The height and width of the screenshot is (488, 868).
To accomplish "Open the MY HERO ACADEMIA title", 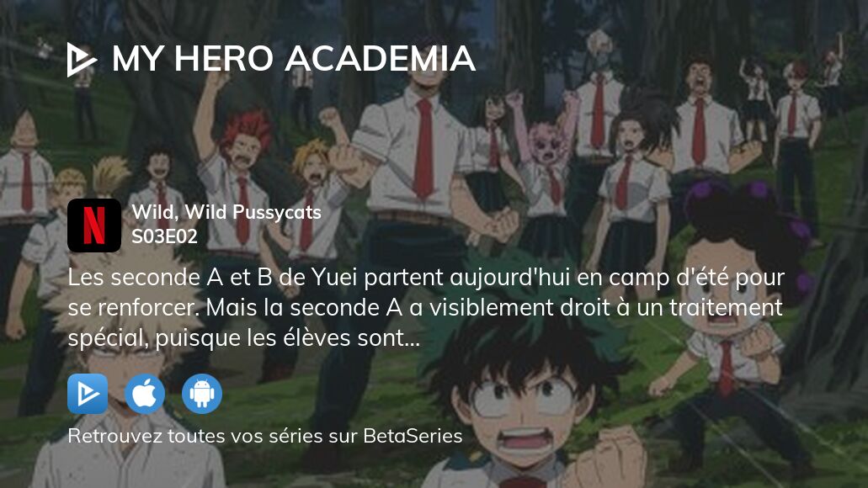I will pyautogui.click(x=294, y=59).
